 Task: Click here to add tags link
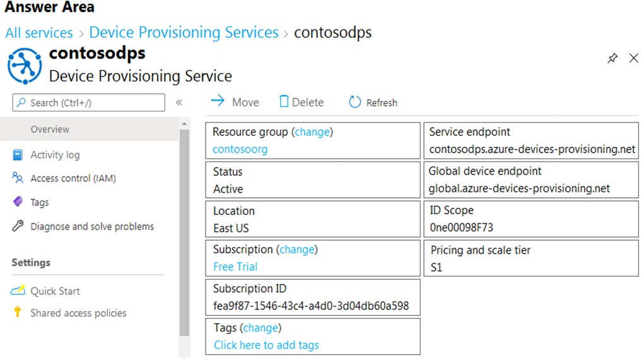point(266,345)
